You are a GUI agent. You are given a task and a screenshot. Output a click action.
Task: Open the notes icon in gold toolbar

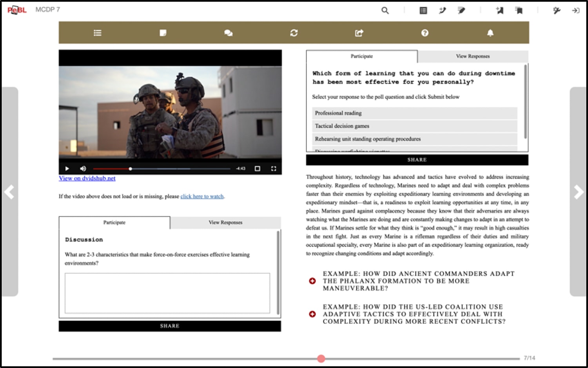point(163,33)
